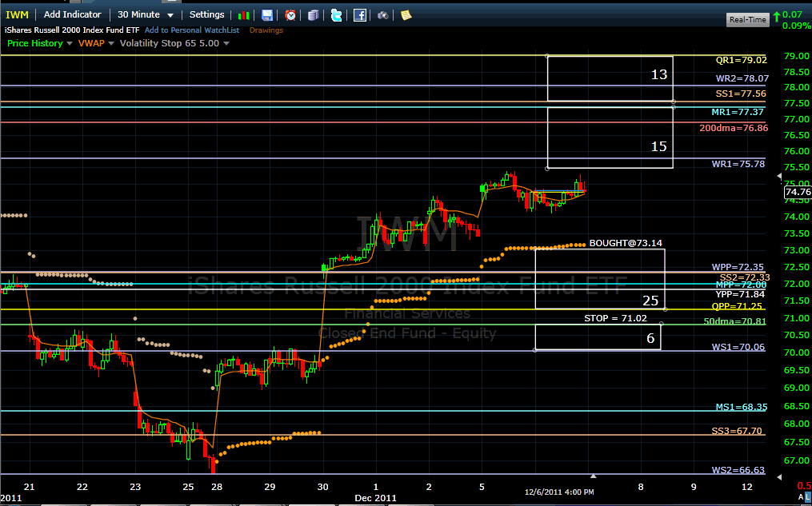Open the 30 Minute timeframe dropdown

coord(145,14)
